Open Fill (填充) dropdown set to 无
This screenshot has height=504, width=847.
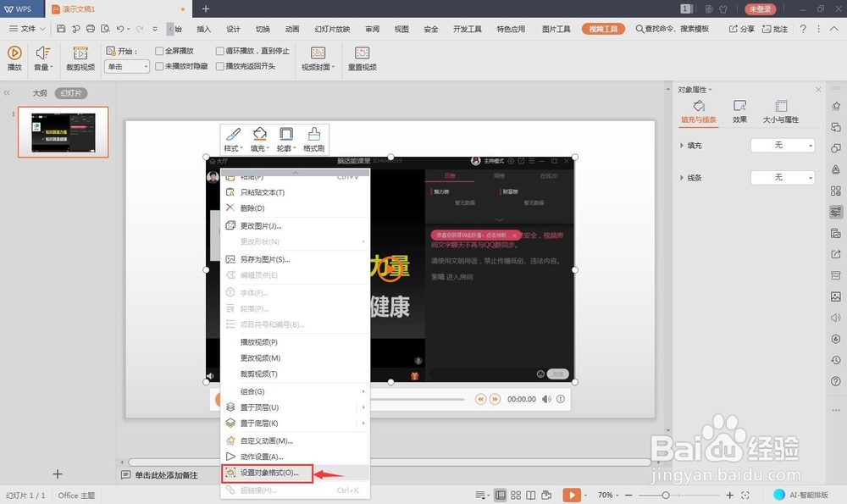point(783,146)
